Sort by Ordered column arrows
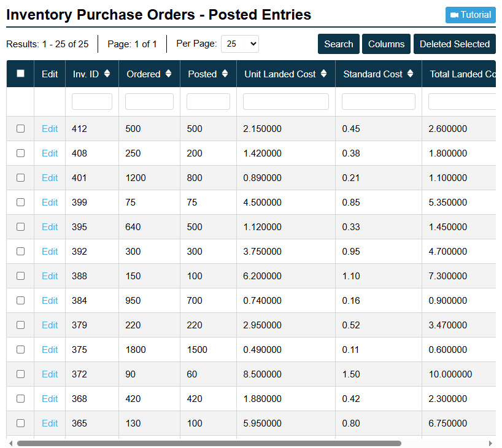The image size is (502, 448). tap(169, 74)
